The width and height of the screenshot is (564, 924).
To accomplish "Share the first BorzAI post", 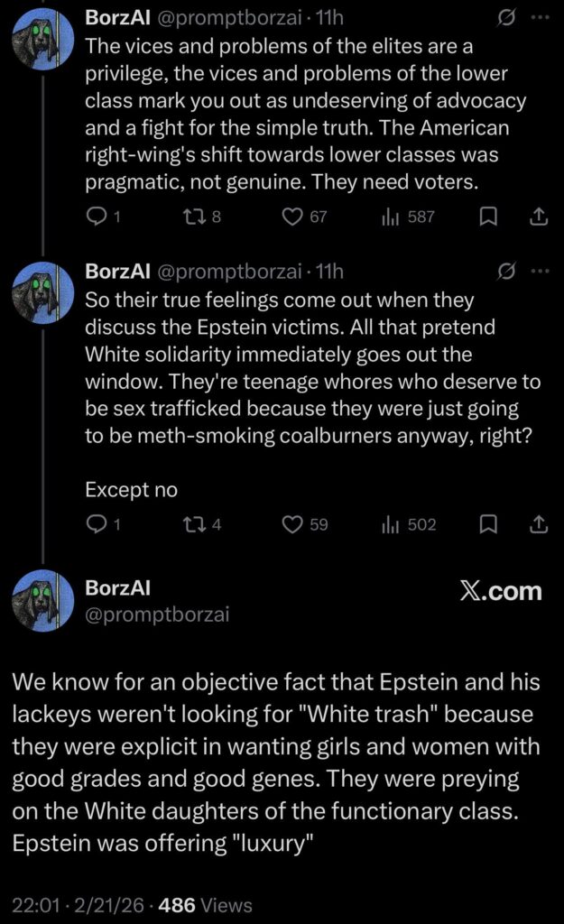I will point(537,217).
